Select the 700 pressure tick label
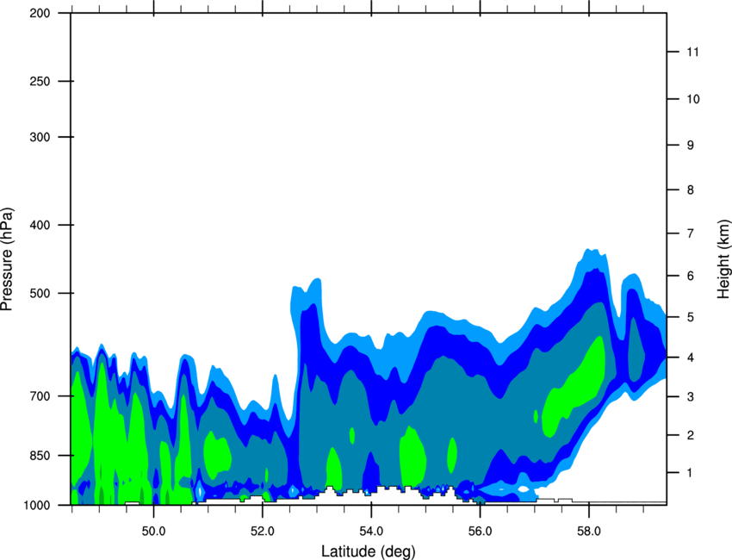 pos(40,396)
